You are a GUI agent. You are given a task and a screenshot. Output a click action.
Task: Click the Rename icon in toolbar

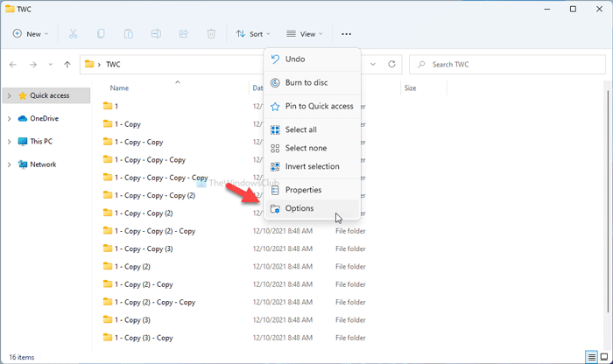156,34
